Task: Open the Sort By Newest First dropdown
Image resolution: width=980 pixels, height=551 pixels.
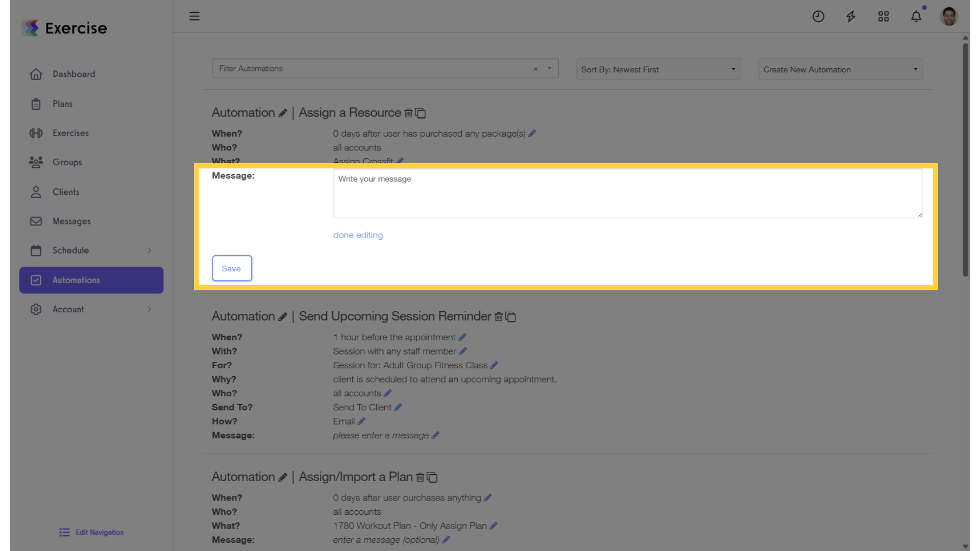Action: pyautogui.click(x=658, y=69)
